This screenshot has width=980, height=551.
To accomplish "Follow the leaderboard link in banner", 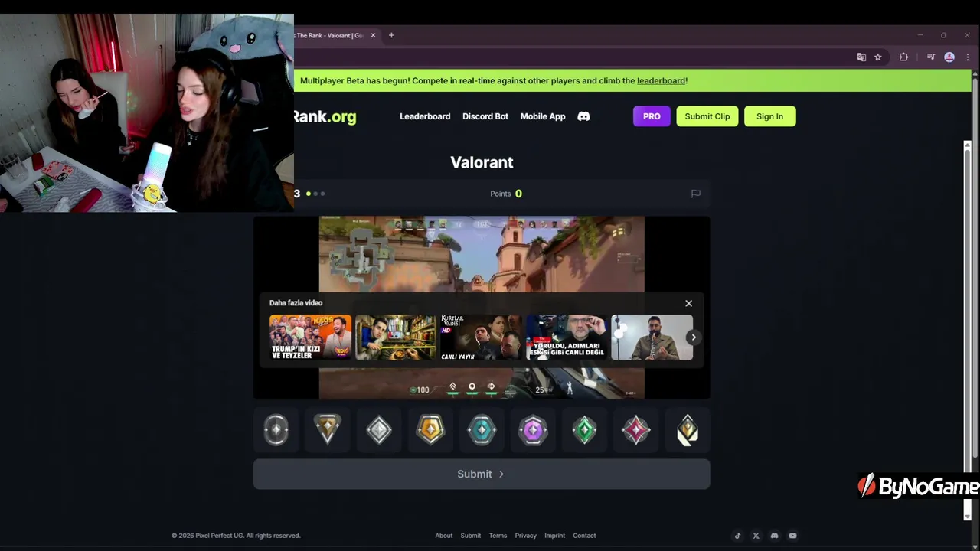I will point(661,80).
